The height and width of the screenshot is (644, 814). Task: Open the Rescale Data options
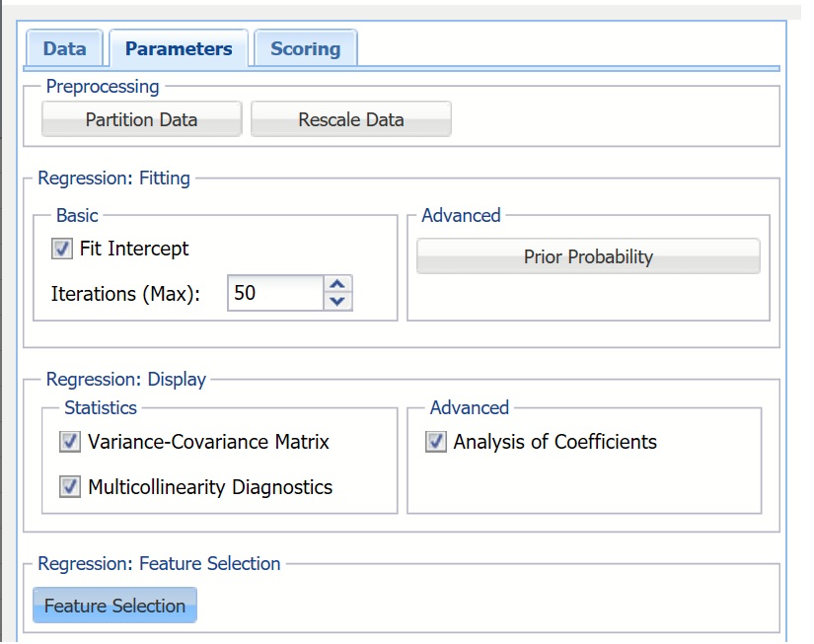point(351,119)
